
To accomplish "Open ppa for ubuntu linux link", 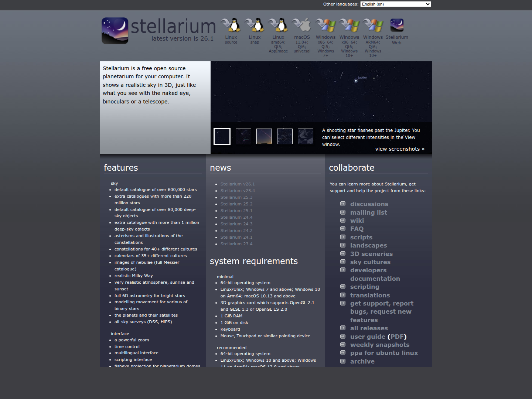I will (384, 353).
